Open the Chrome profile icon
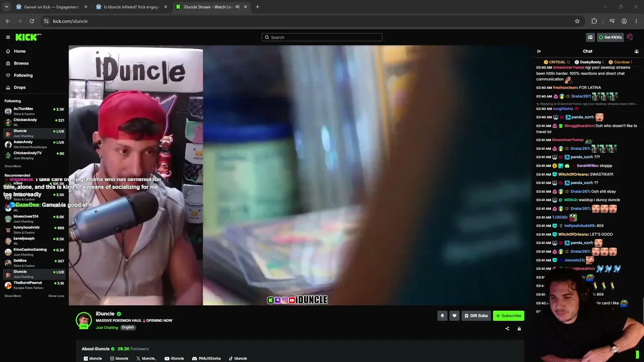 click(624, 21)
